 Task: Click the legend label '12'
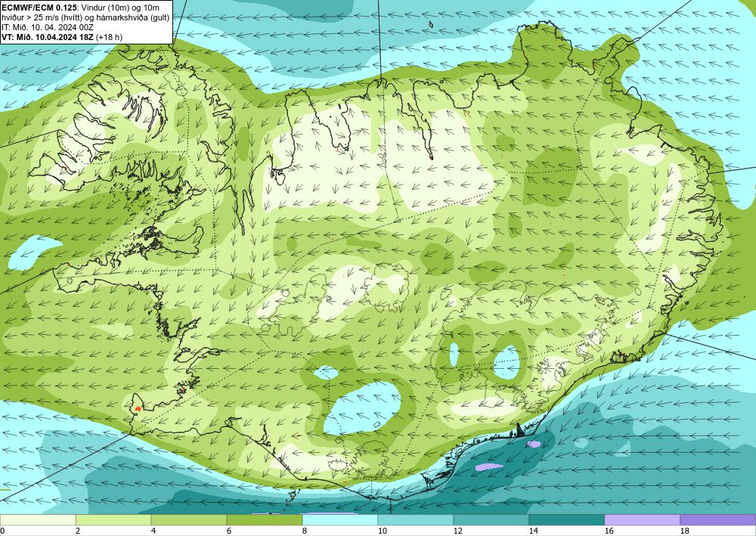[457, 531]
